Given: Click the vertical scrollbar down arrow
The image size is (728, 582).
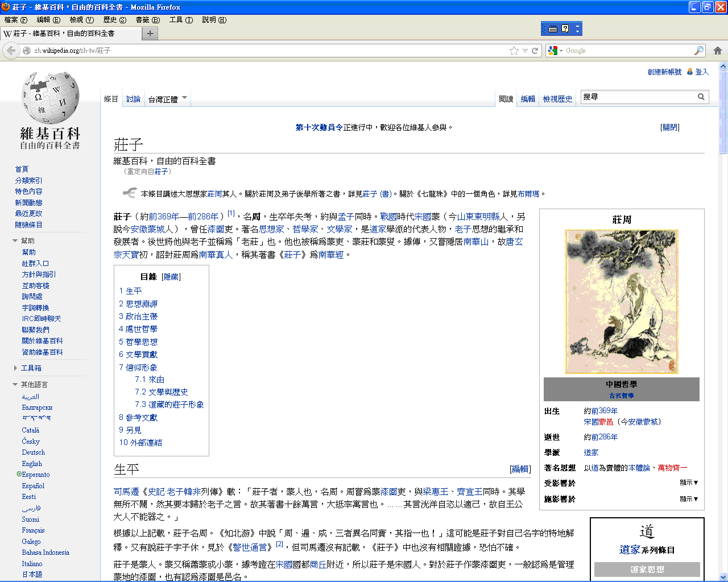Looking at the screenshot, I should coord(723,577).
